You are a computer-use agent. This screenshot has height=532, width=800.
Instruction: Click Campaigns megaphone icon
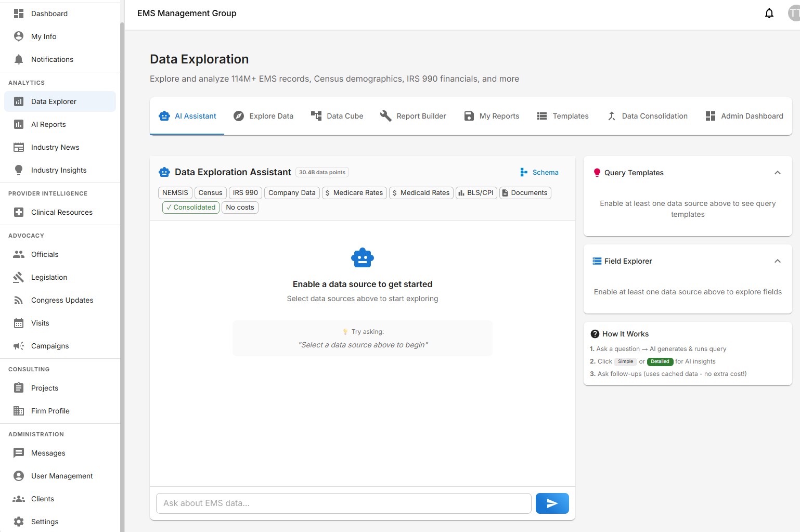pyautogui.click(x=19, y=346)
